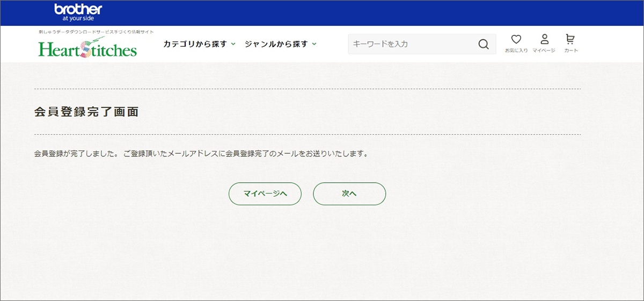
Task: Click the magnifying glass search icon
Action: (484, 44)
